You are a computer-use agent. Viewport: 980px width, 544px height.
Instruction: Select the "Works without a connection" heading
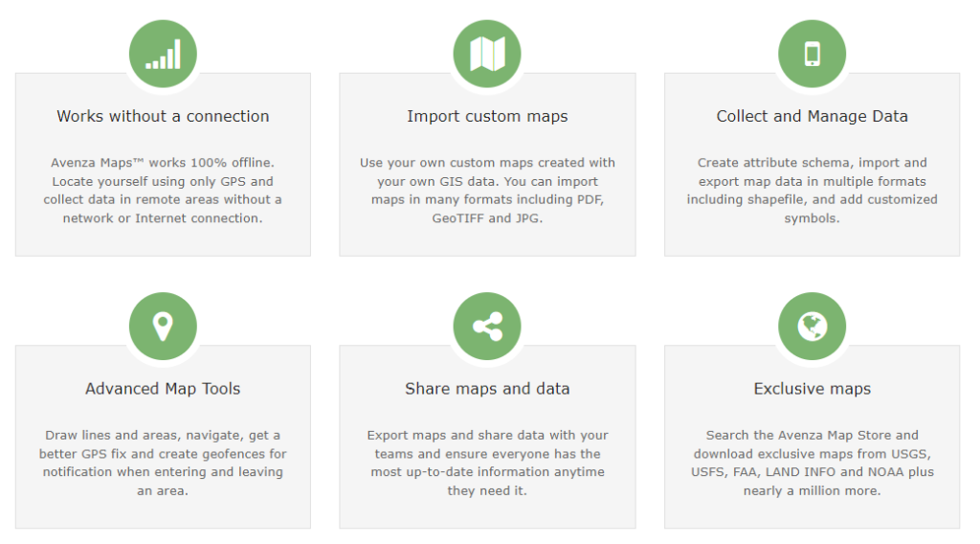(x=163, y=116)
